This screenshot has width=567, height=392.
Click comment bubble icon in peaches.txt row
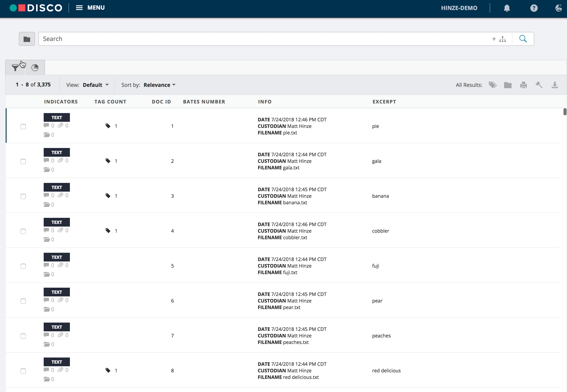coord(46,335)
